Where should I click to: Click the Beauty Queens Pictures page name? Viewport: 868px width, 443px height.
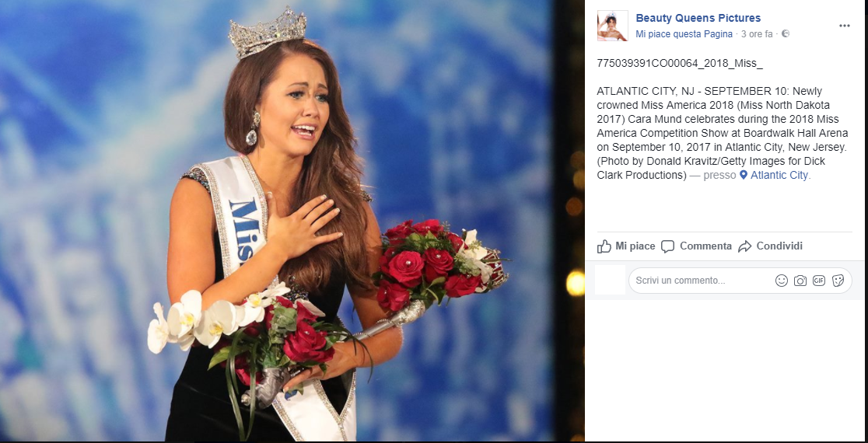[x=698, y=18]
